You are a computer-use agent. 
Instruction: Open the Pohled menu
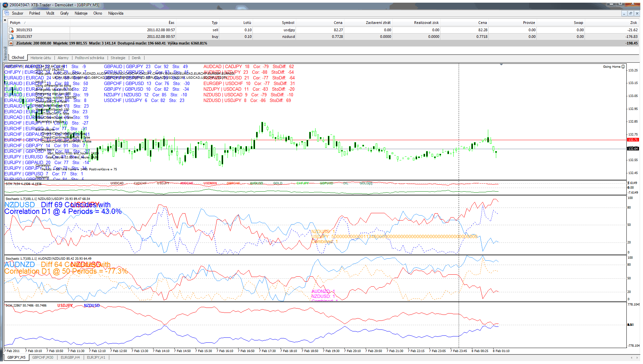(35, 13)
